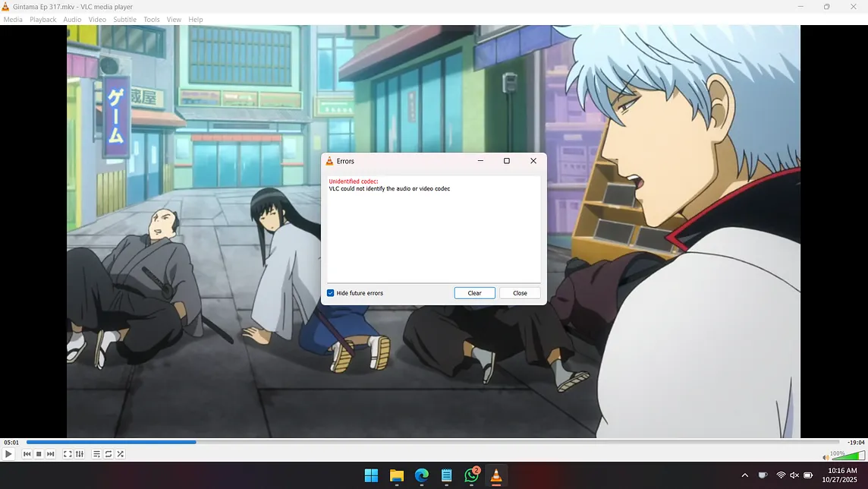The width and height of the screenshot is (868, 489).
Task: Click the Errors dialog message area
Action: (433, 229)
